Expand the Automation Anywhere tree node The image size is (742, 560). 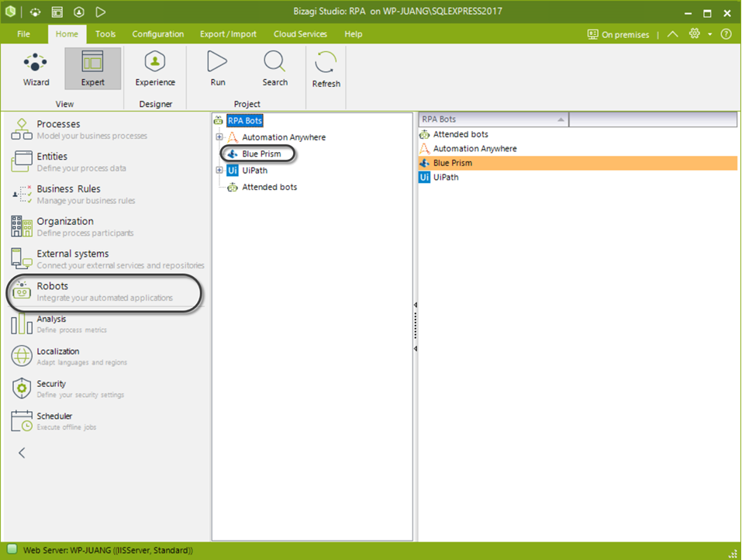click(219, 137)
